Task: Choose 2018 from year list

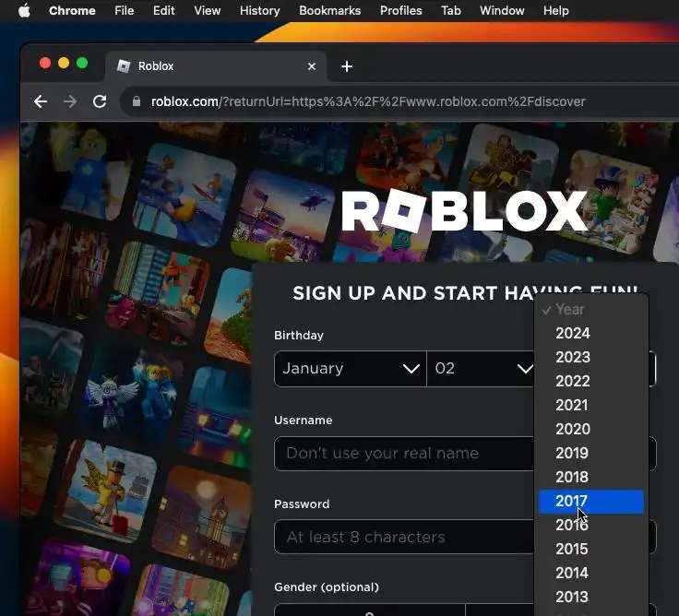Action: [591, 477]
